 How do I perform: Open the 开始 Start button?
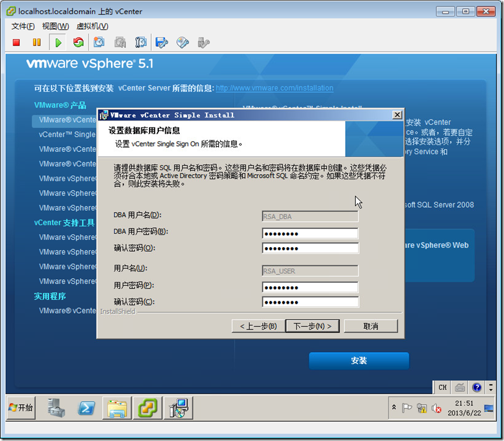(21, 408)
